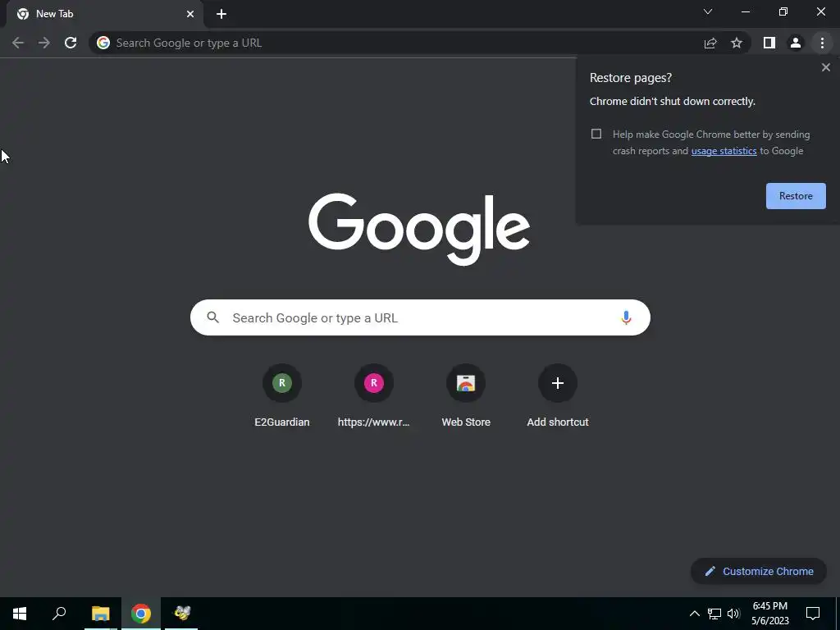This screenshot has width=840, height=630.
Task: Click the Customize Chrome button
Action: 759,571
